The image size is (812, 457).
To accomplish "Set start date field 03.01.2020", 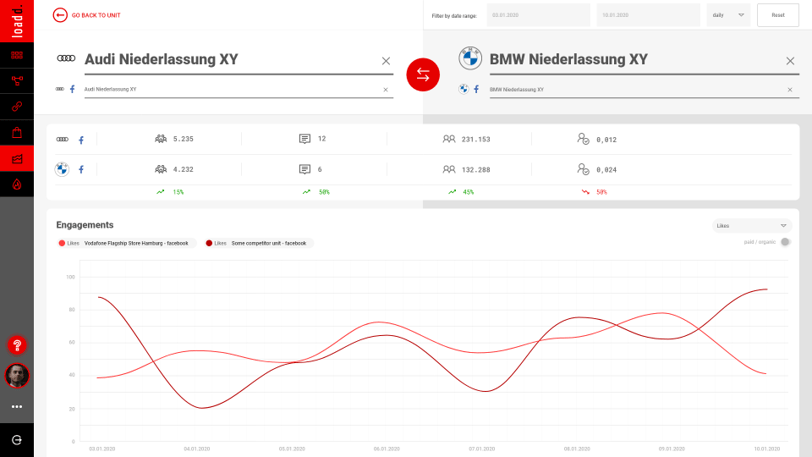I will coord(539,15).
